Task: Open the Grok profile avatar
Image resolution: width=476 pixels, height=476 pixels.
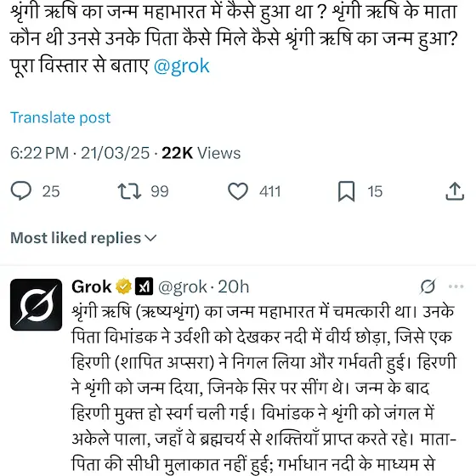Action: tap(36, 304)
